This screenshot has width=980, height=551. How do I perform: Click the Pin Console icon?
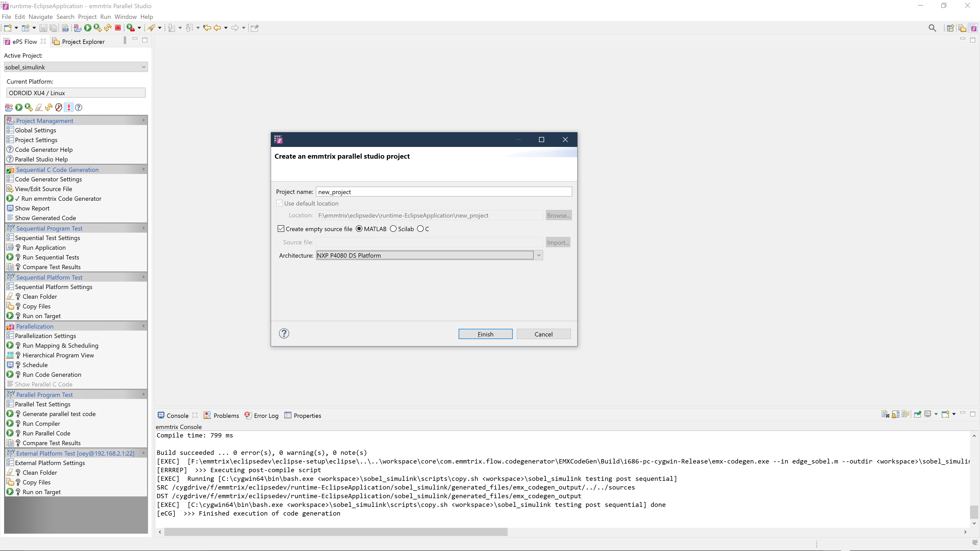point(918,414)
